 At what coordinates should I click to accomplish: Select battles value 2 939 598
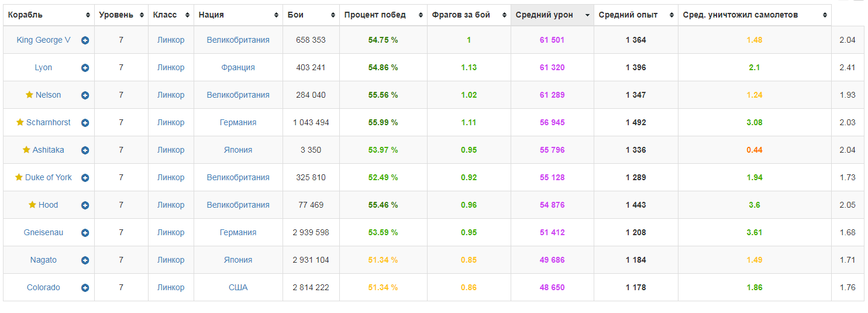[x=311, y=233]
